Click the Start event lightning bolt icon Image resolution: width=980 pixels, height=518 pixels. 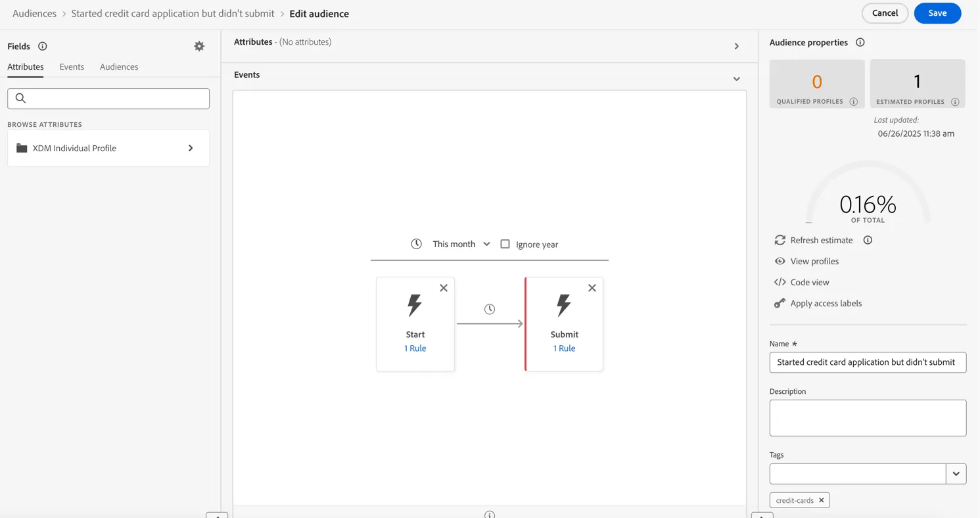tap(415, 306)
